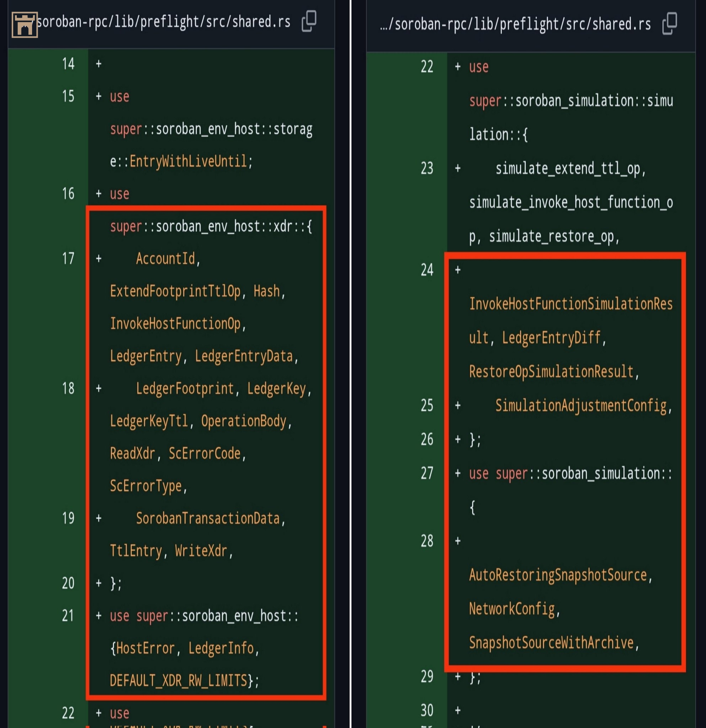
Task: Click line number 19 in the gutter
Action: (68, 519)
